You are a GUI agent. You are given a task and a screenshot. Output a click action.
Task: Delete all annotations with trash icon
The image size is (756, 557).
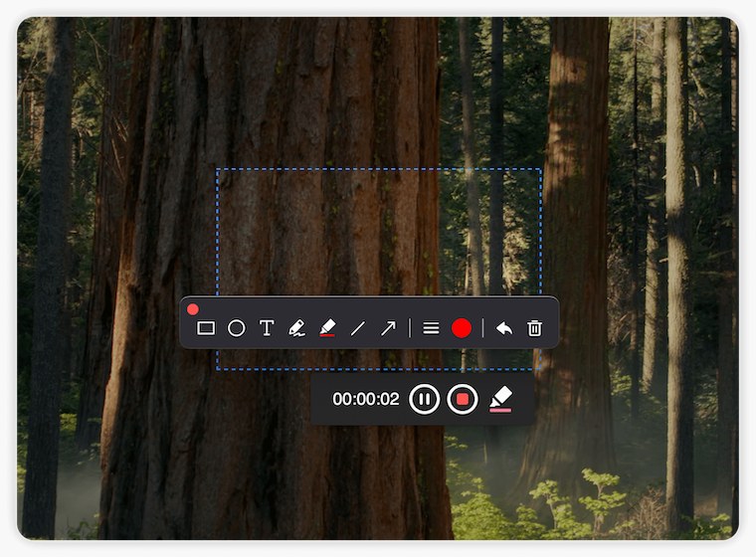pos(534,328)
